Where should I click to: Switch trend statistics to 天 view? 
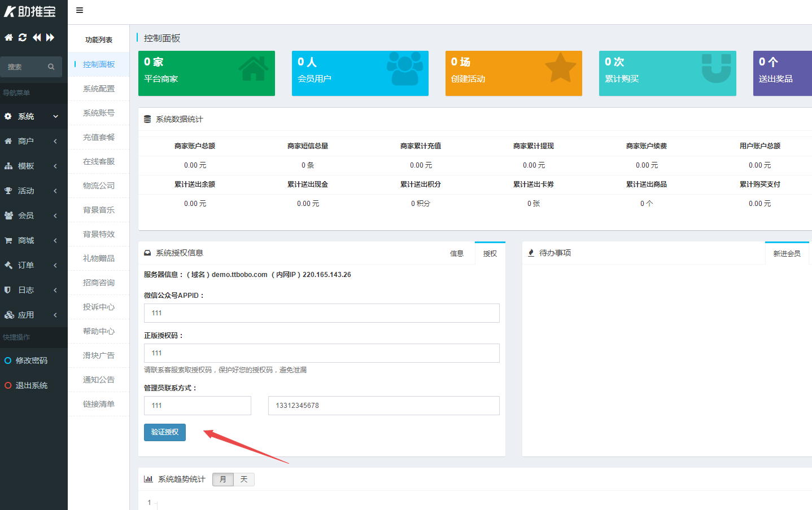click(243, 479)
